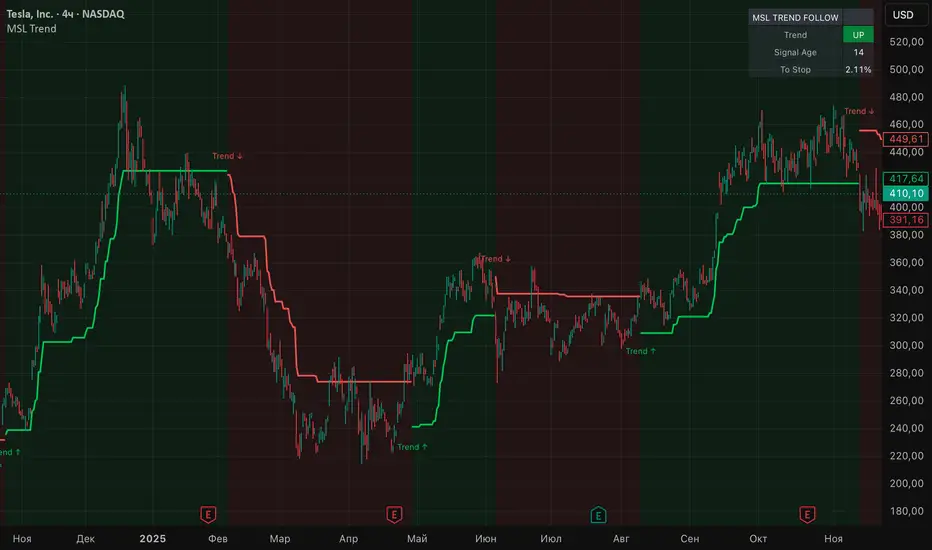Click the Июл label on time axis
This screenshot has width=932, height=550.
click(551, 539)
